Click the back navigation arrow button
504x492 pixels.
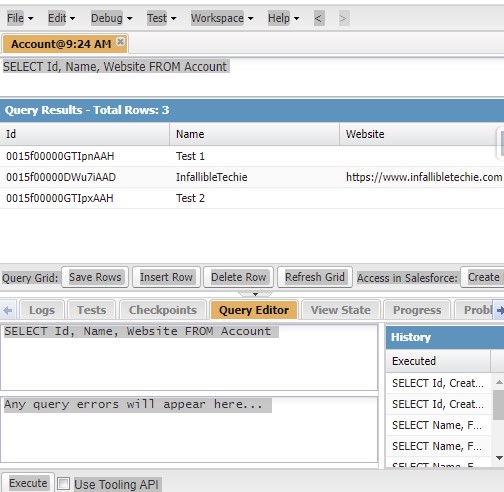click(x=319, y=18)
